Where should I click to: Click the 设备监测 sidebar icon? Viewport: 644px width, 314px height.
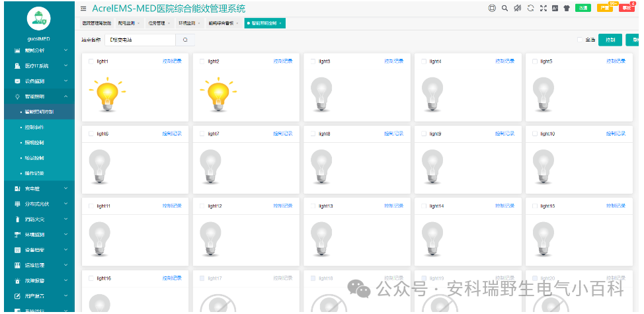point(17,81)
